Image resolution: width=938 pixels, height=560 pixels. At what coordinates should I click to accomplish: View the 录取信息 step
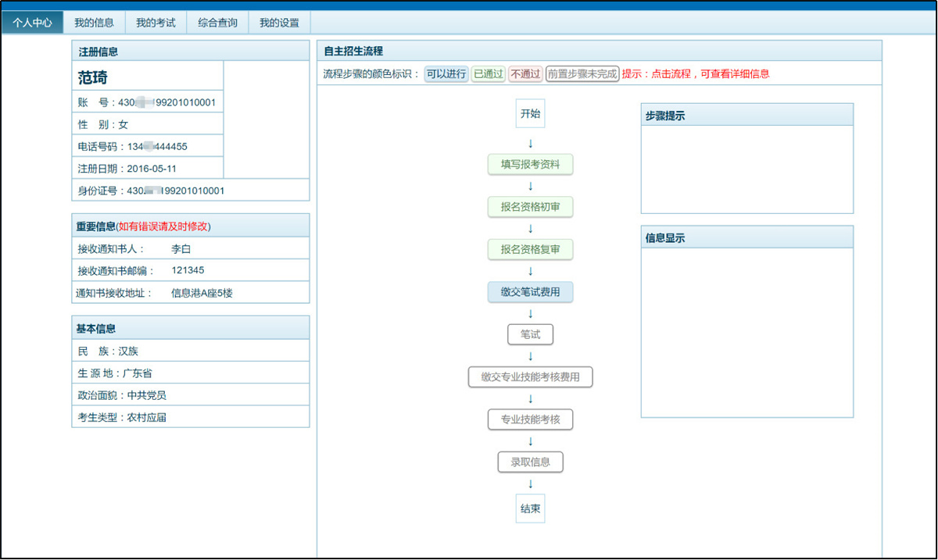tap(530, 462)
